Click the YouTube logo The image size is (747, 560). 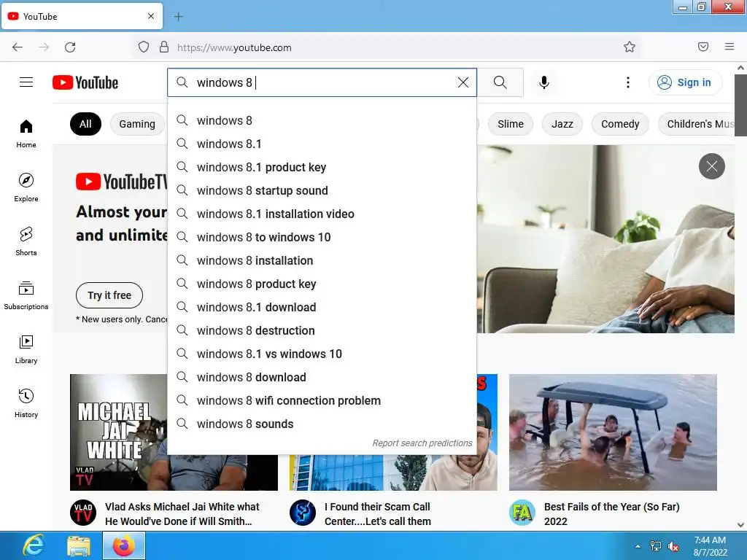tap(85, 82)
